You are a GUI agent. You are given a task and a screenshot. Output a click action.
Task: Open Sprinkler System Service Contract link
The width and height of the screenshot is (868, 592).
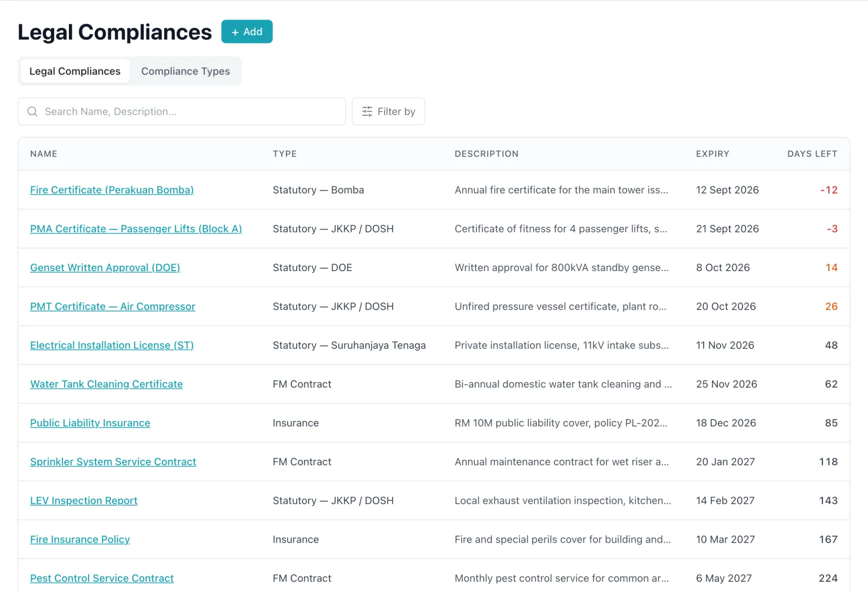[x=113, y=462]
